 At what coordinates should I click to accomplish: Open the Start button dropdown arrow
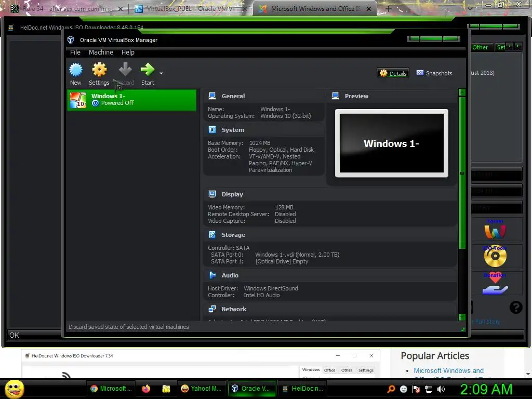161,73
